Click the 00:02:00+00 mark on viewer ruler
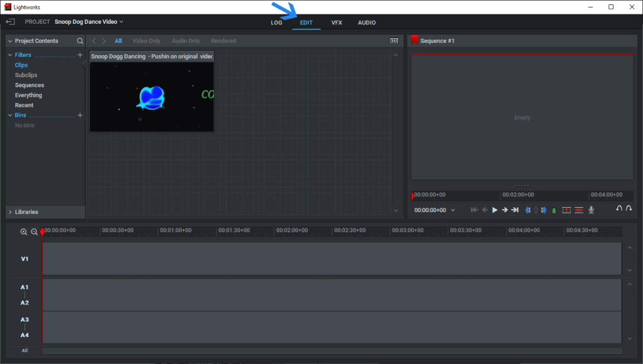643x364 pixels. [518, 195]
